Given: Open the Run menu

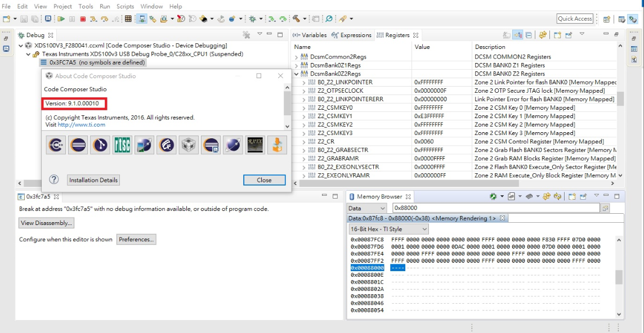Looking at the screenshot, I should [105, 7].
